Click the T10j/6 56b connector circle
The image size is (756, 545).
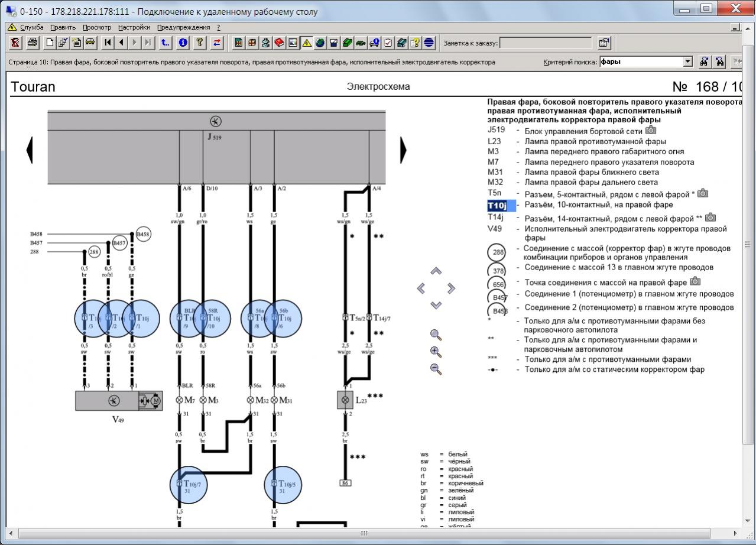point(283,318)
